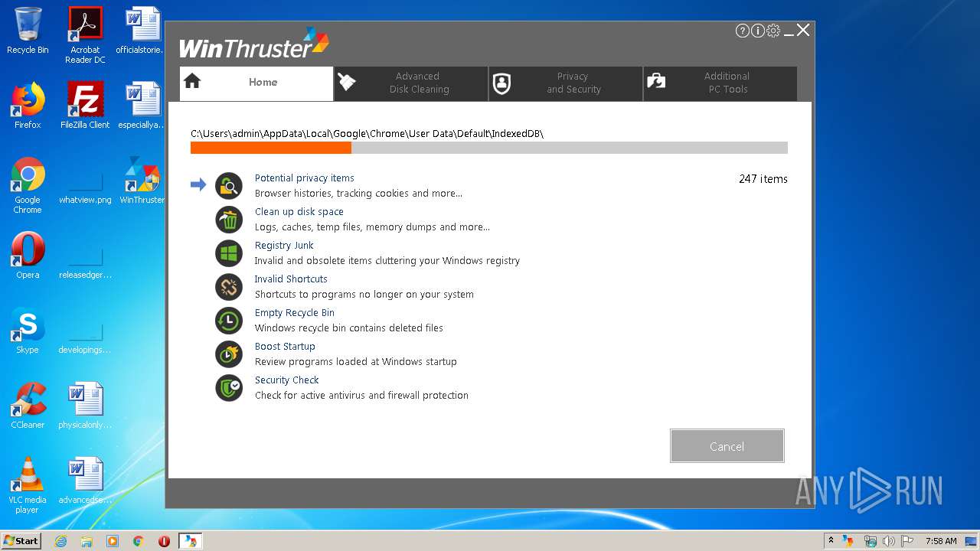Click the orange scan progress bar
This screenshot has height=551, width=980.
(271, 148)
